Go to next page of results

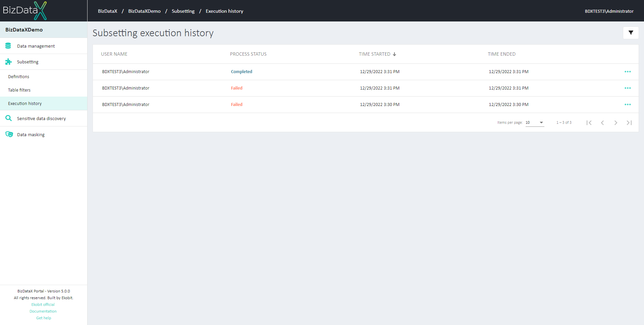click(x=616, y=123)
